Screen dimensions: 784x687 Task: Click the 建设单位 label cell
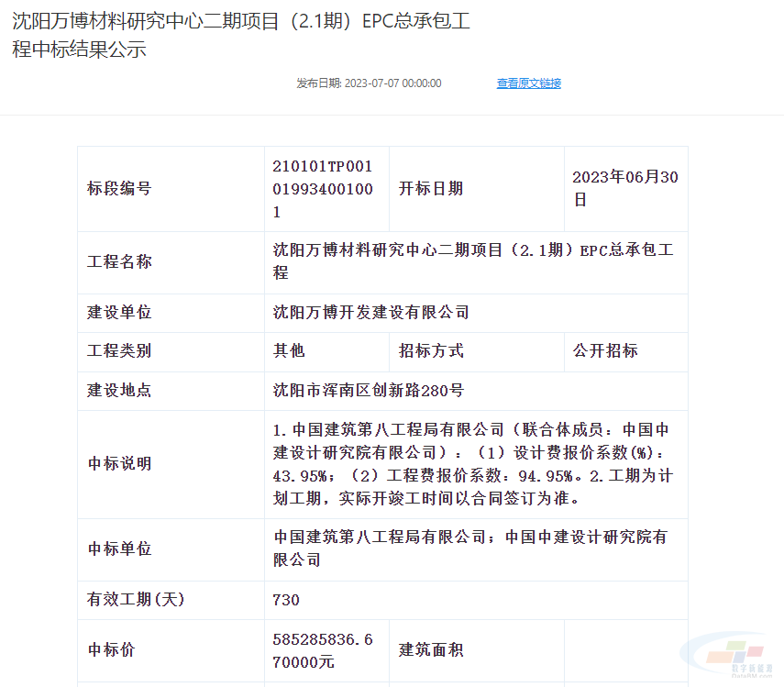[171, 313]
